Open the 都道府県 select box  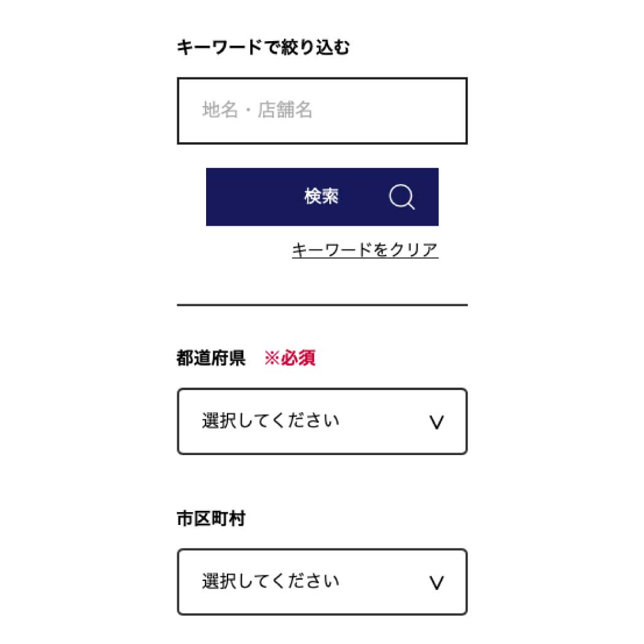click(322, 421)
